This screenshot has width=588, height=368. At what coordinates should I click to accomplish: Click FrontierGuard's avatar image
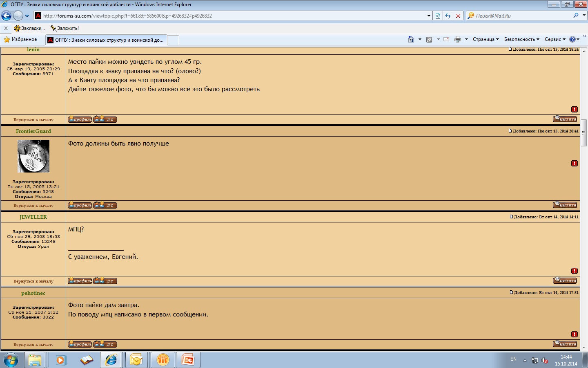pyautogui.click(x=33, y=156)
